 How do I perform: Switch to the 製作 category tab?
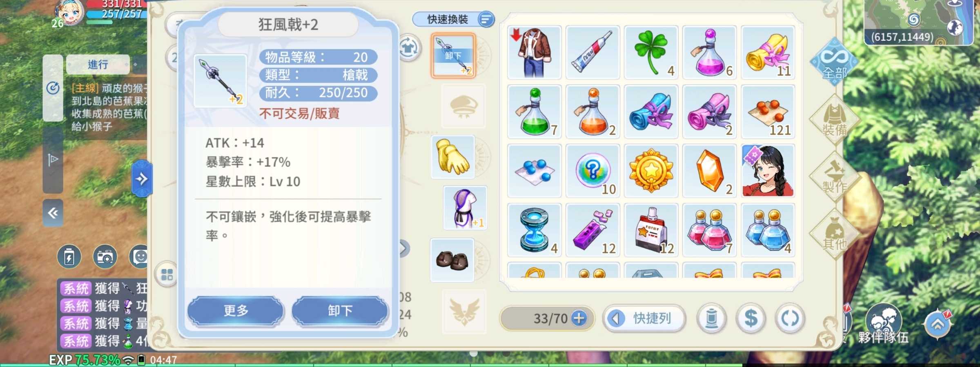coord(835,177)
